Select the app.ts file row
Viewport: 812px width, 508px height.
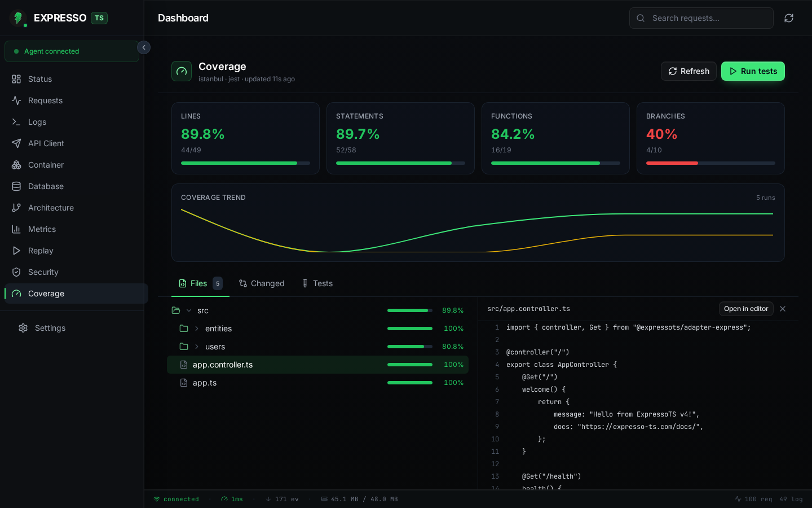click(x=317, y=383)
